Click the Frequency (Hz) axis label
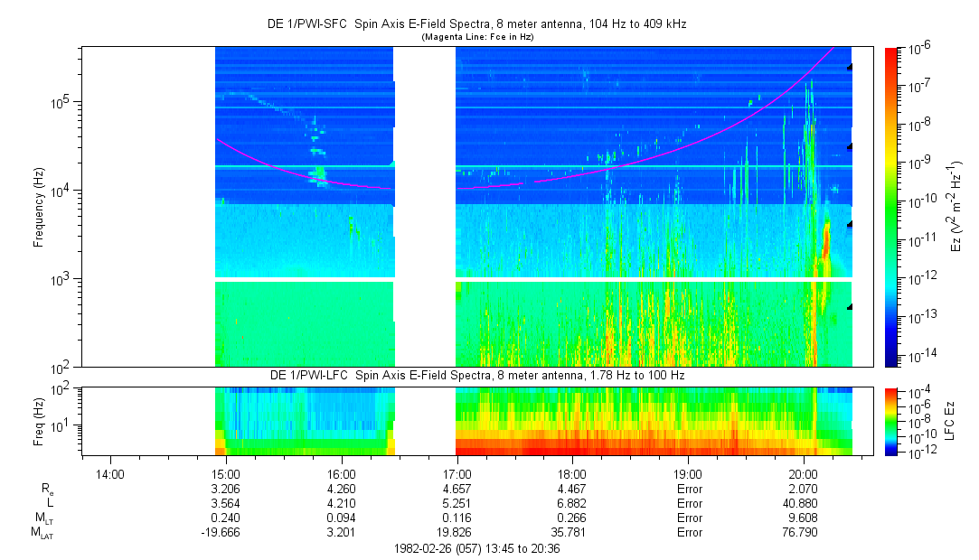Image resolution: width=979 pixels, height=560 pixels. [x=39, y=206]
